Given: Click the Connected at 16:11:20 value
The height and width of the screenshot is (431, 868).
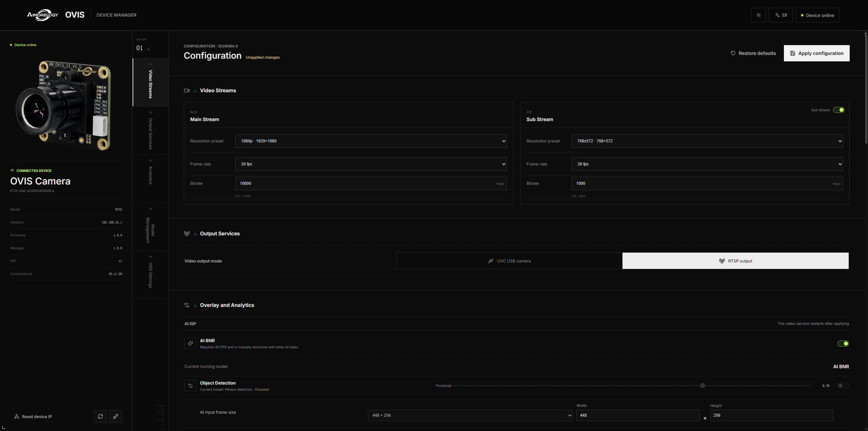Looking at the screenshot, I should 115,274.
